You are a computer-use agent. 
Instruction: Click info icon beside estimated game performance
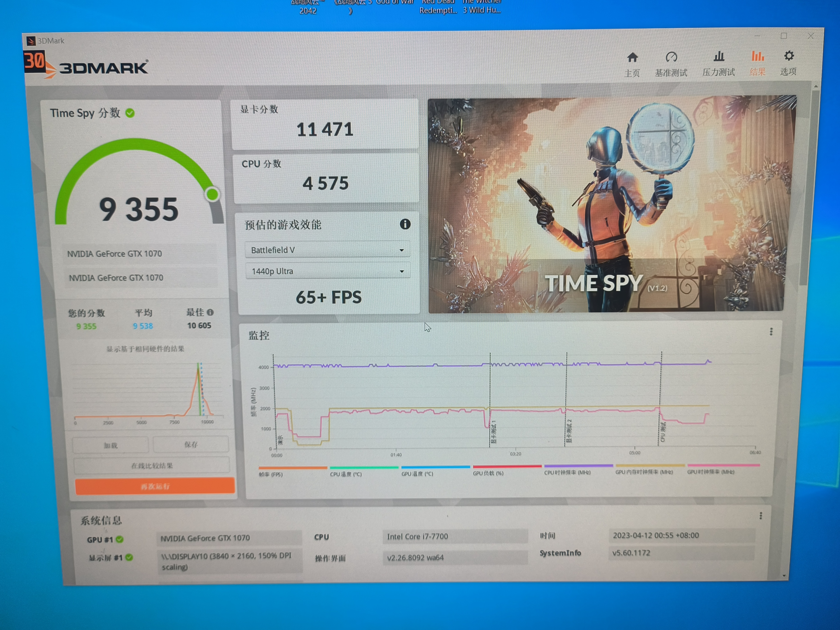click(x=405, y=224)
